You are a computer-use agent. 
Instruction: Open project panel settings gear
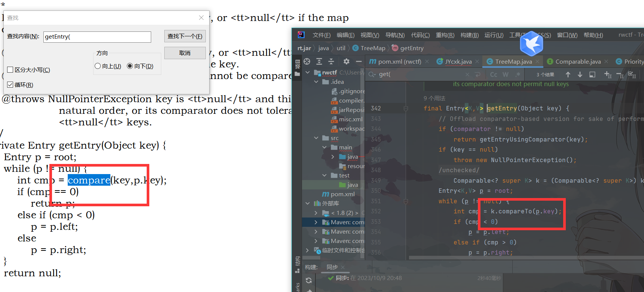(347, 61)
